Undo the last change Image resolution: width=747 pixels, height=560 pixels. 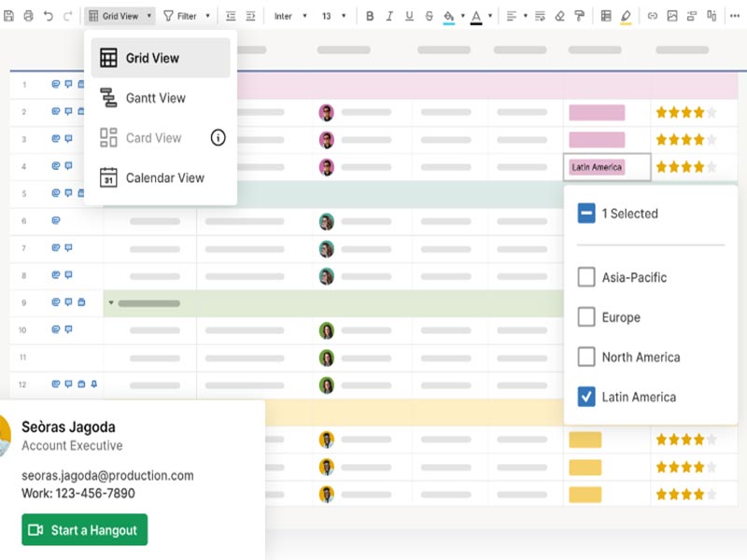[x=47, y=15]
